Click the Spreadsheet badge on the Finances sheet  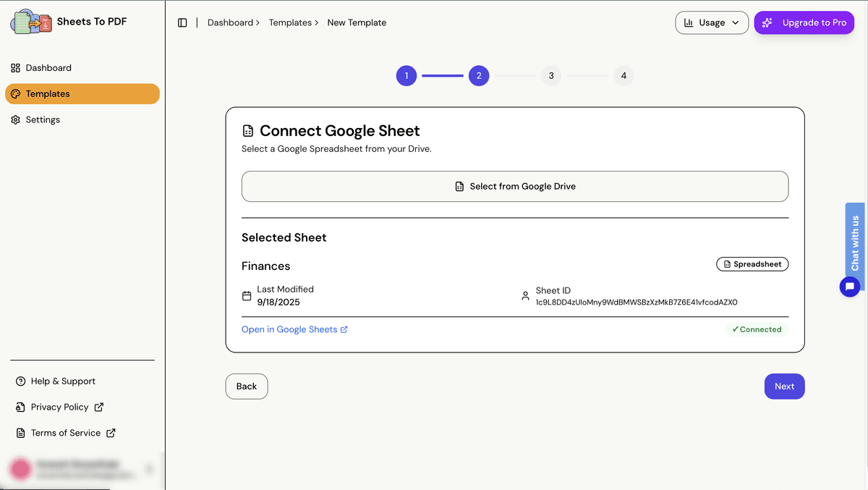click(752, 263)
